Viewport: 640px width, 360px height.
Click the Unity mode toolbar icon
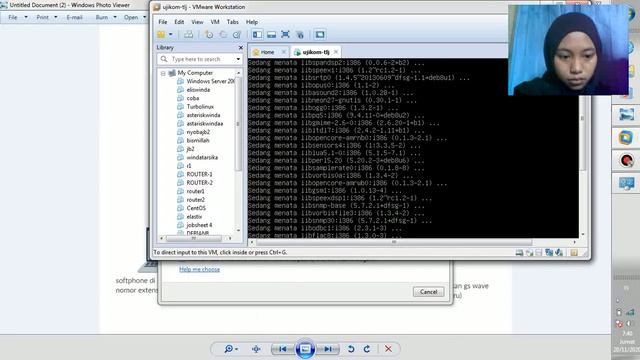coord(300,35)
